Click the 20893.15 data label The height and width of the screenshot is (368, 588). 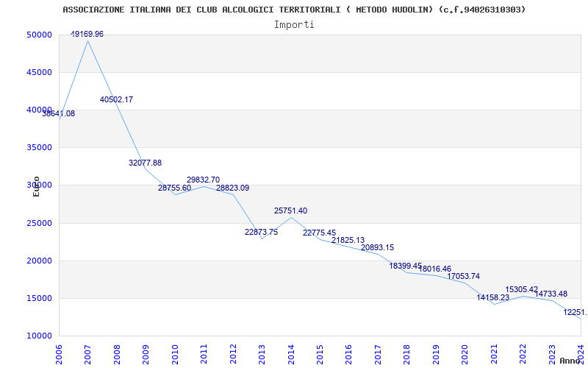click(378, 248)
